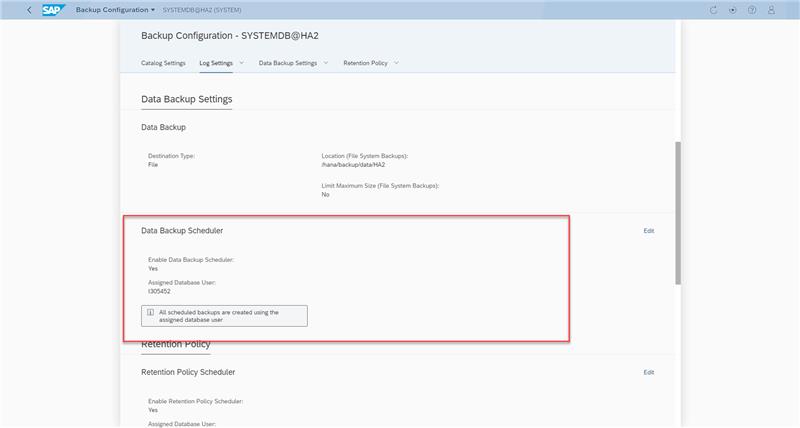The height and width of the screenshot is (428, 800).
Task: Select the Retention Policy Scheduler heading
Action: [188, 372]
